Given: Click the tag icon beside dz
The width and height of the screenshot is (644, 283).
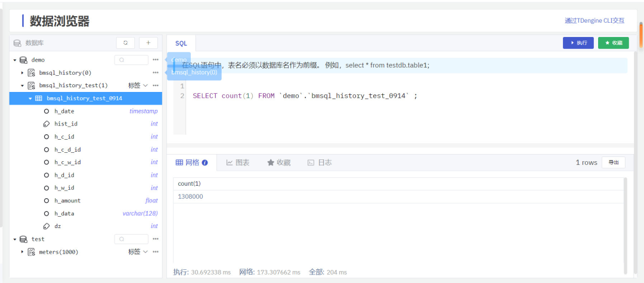Looking at the screenshot, I should click(47, 226).
